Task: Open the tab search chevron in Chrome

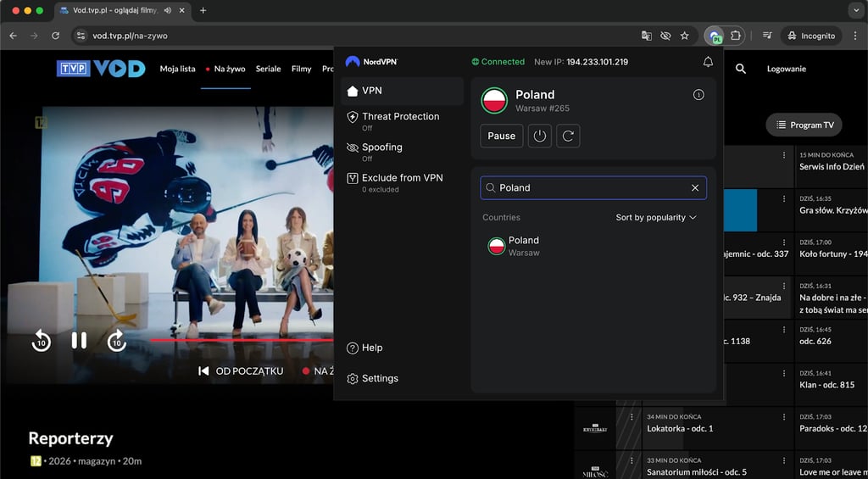Action: click(x=854, y=10)
